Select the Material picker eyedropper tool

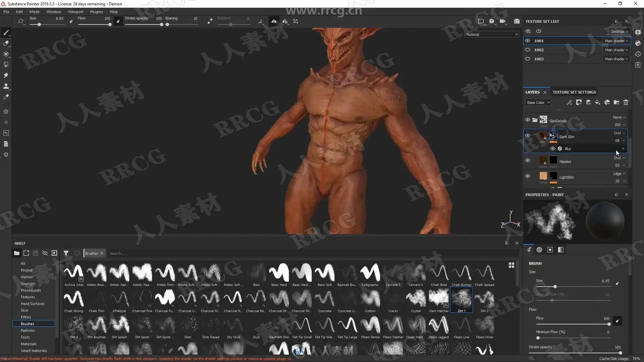tap(6, 97)
